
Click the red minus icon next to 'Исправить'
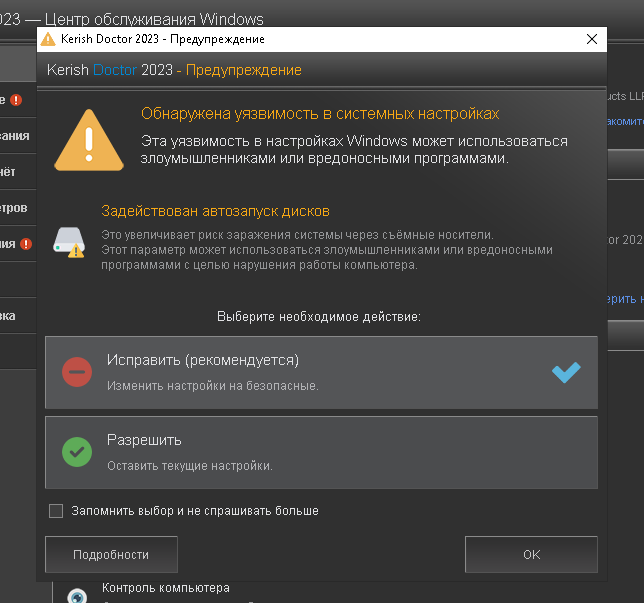(x=77, y=372)
